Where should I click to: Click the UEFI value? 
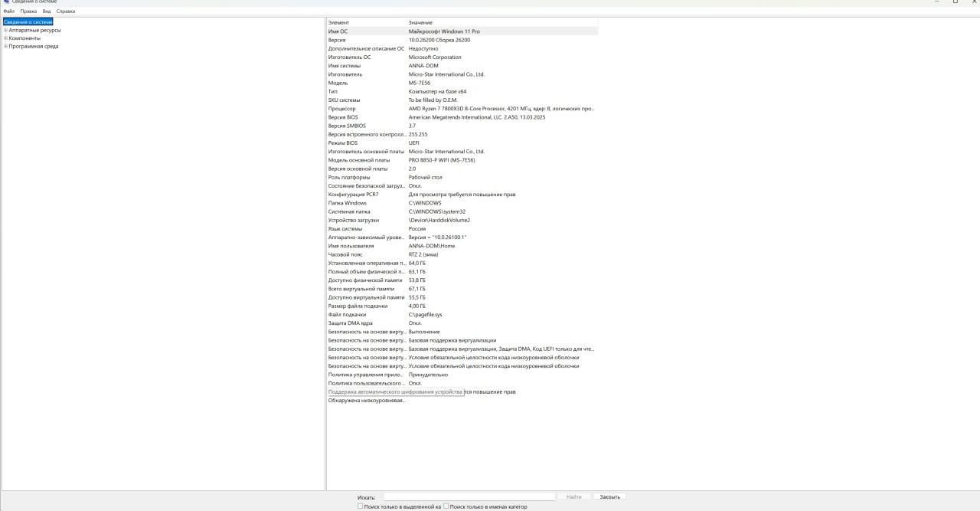point(414,143)
